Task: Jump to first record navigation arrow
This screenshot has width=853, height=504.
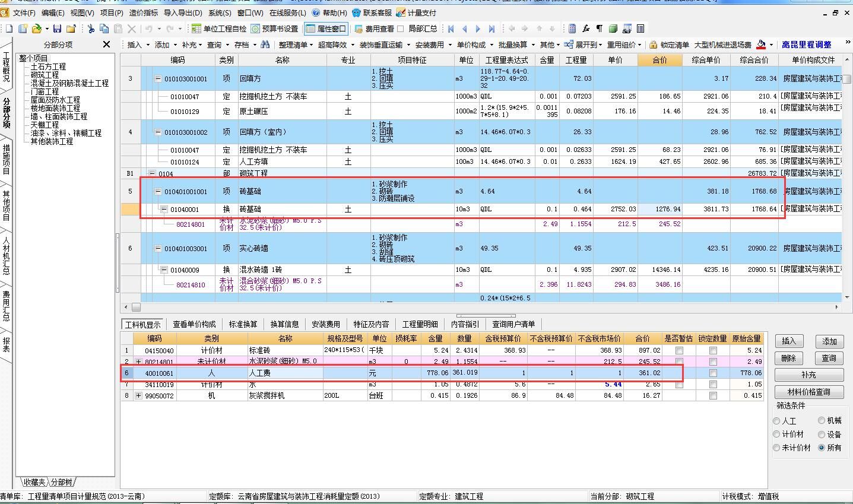Action: [451, 28]
